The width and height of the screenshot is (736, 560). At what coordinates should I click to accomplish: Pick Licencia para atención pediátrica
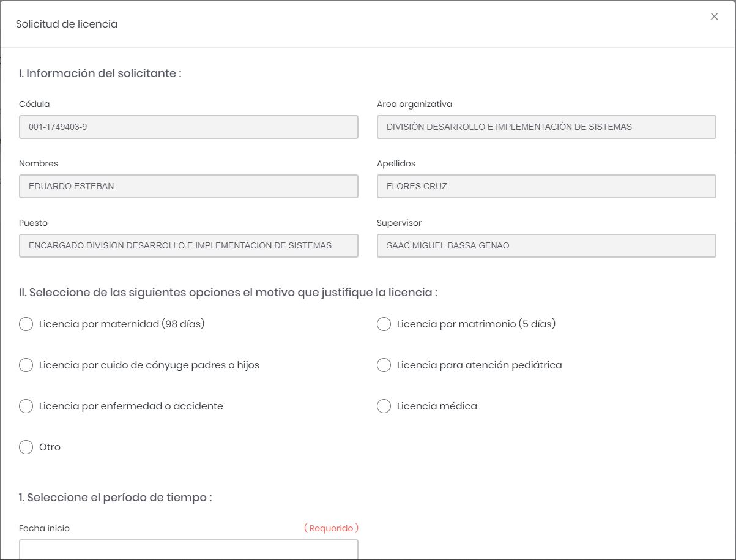click(x=384, y=365)
